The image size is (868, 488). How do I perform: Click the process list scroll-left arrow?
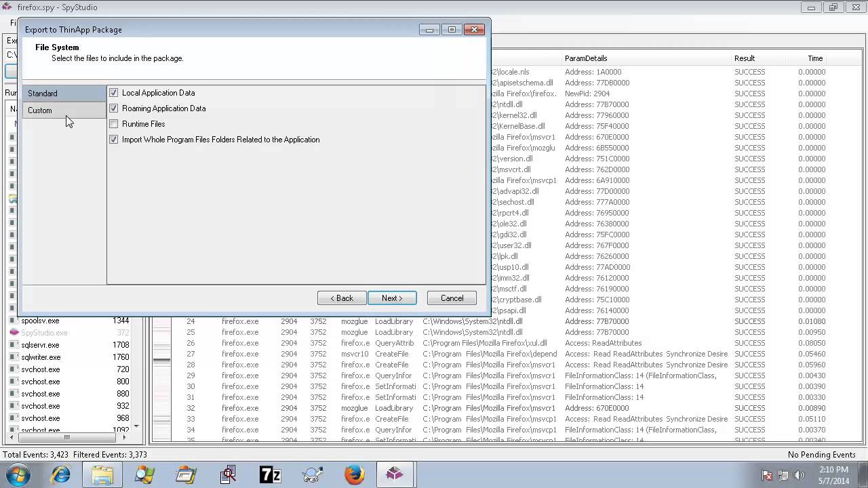12,437
